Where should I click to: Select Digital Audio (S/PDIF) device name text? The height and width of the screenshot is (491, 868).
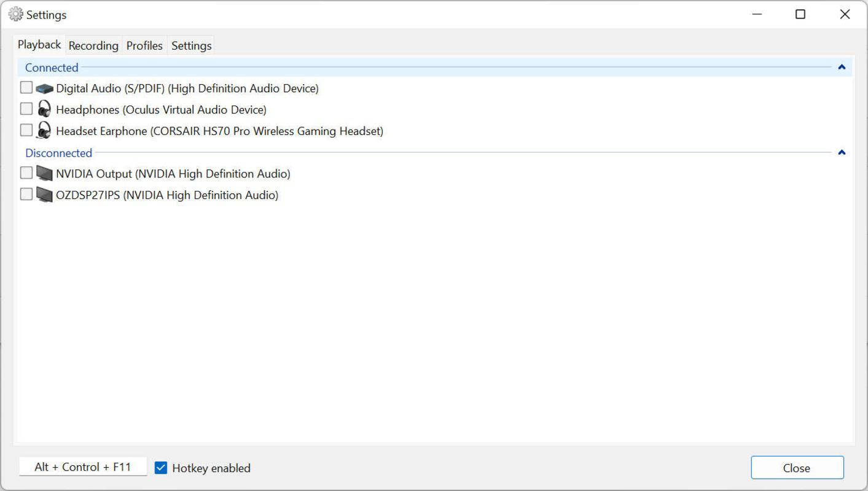coord(187,88)
